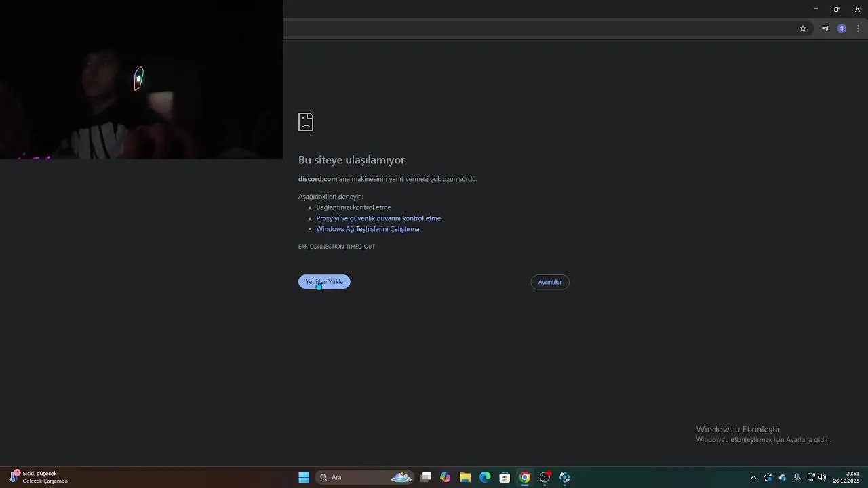Open Microsoft Store from the taskbar

click(505, 477)
